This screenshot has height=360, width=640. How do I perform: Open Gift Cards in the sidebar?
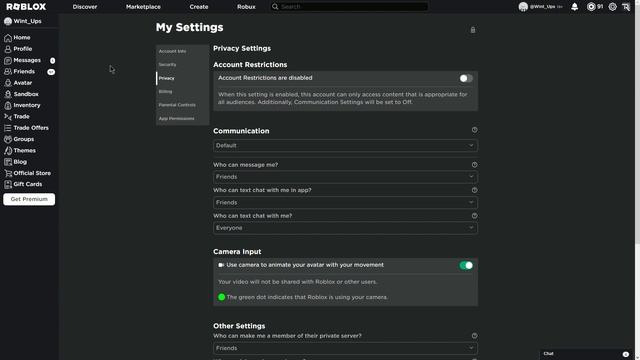point(23,184)
